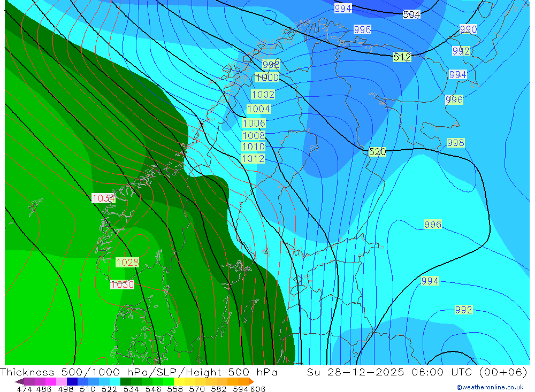Click the bright lime green legend swatch
The height and width of the screenshot is (392, 535).
click(169, 381)
